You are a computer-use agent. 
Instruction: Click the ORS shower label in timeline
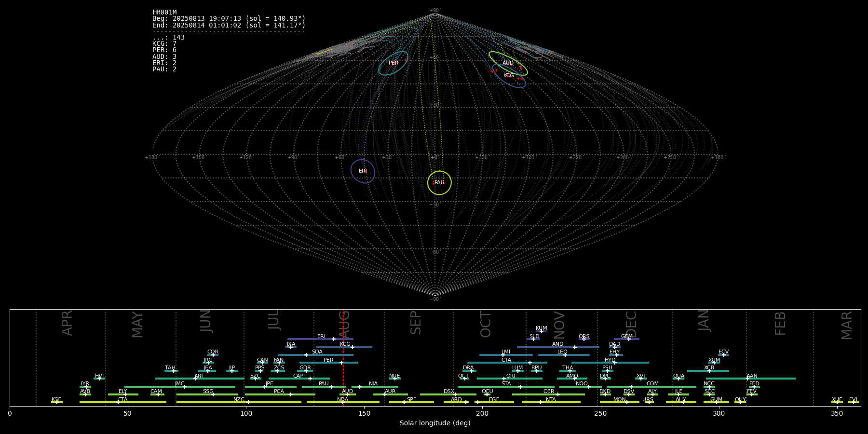[584, 337]
